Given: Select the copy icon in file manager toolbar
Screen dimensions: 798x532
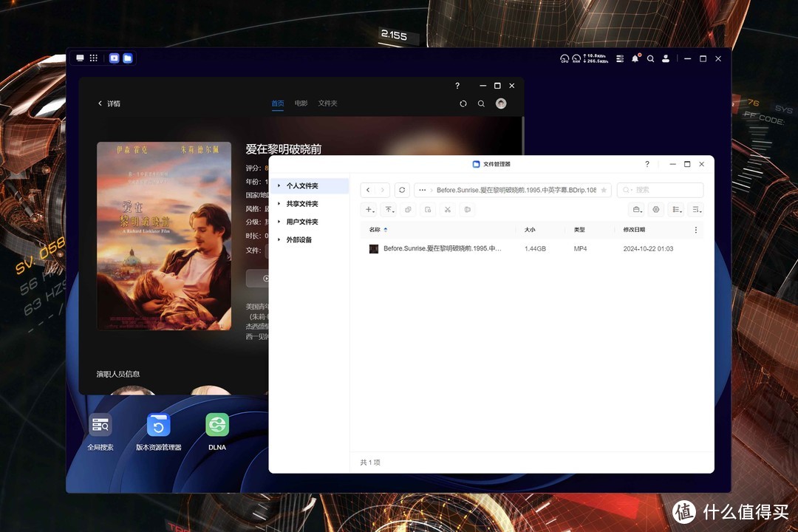Looking at the screenshot, I should click(x=408, y=210).
